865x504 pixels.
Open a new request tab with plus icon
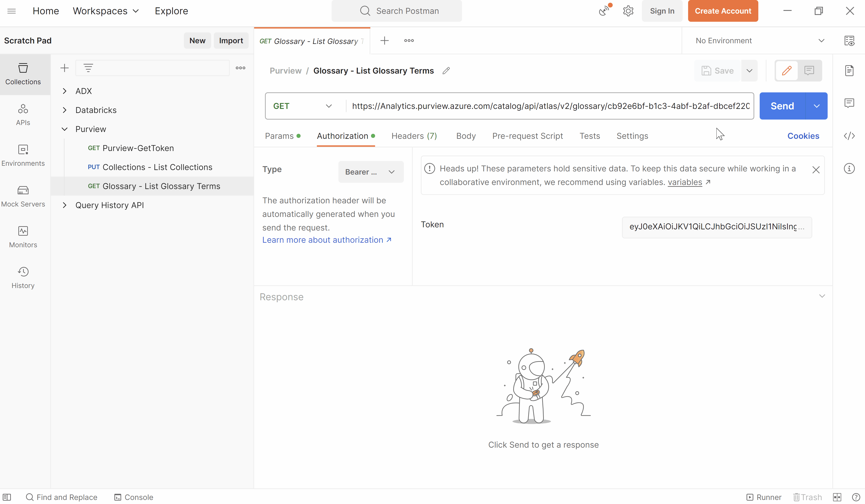click(x=384, y=41)
